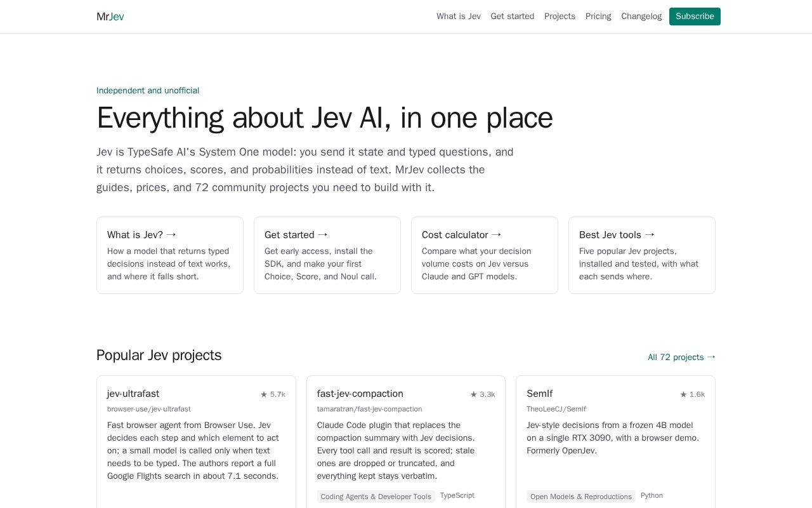Click the tamaratran/fast-jev-compaction repo path

tap(370, 409)
